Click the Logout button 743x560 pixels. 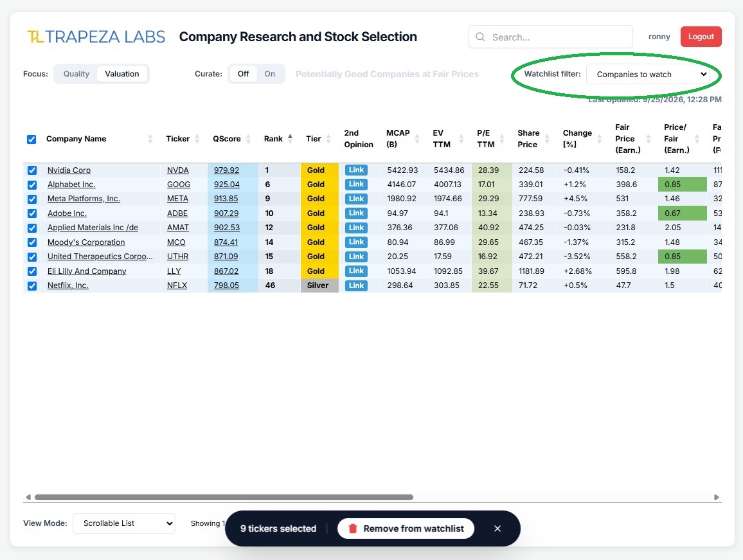click(701, 37)
